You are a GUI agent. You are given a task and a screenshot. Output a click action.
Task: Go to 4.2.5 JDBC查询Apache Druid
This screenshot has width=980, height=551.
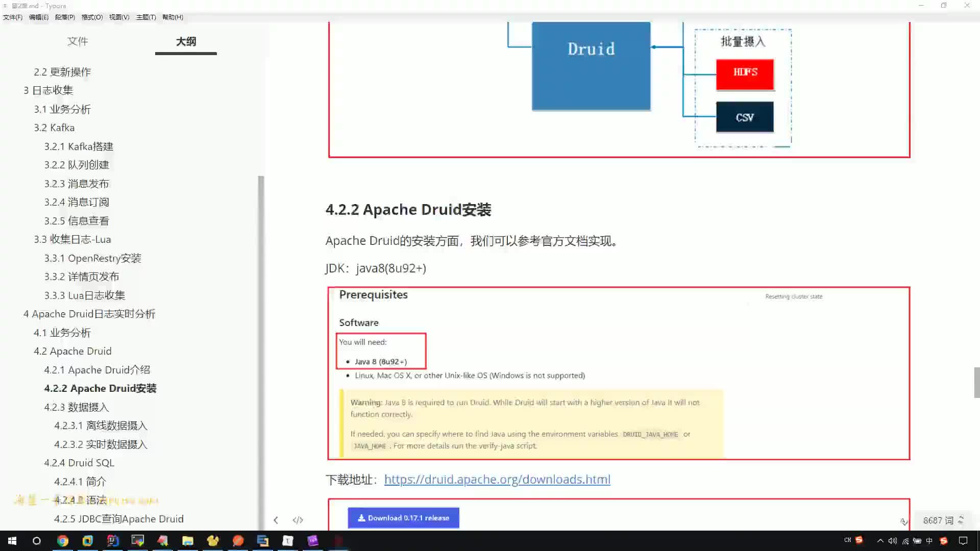pos(119,519)
